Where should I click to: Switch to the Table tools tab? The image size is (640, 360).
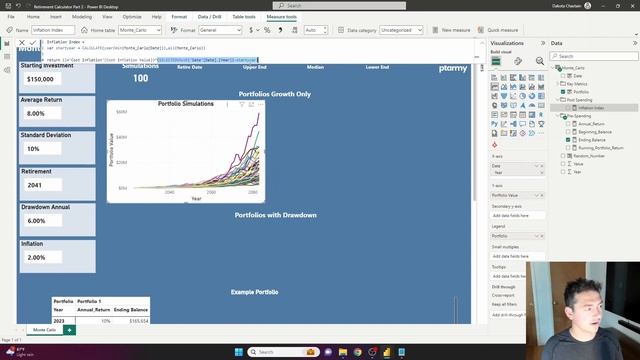coord(244,17)
